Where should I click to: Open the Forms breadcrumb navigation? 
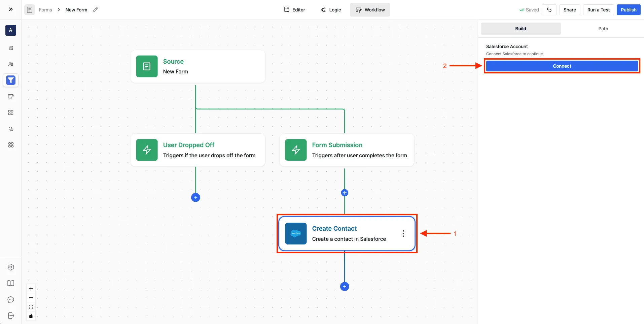click(45, 10)
